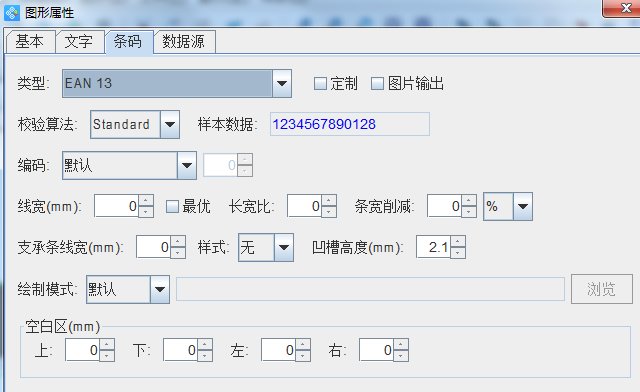Increase 空白区 左 with the up arrow
This screenshot has width=640, height=392.
coord(303,344)
